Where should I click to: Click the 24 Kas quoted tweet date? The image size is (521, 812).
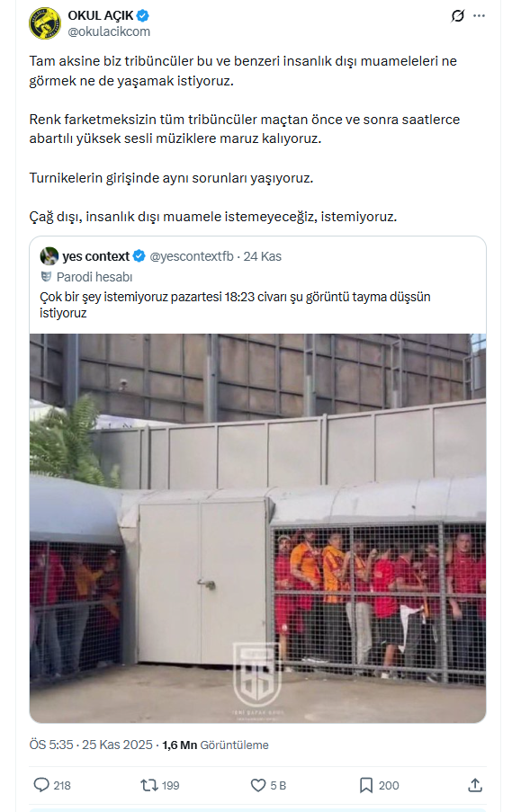coord(263,256)
